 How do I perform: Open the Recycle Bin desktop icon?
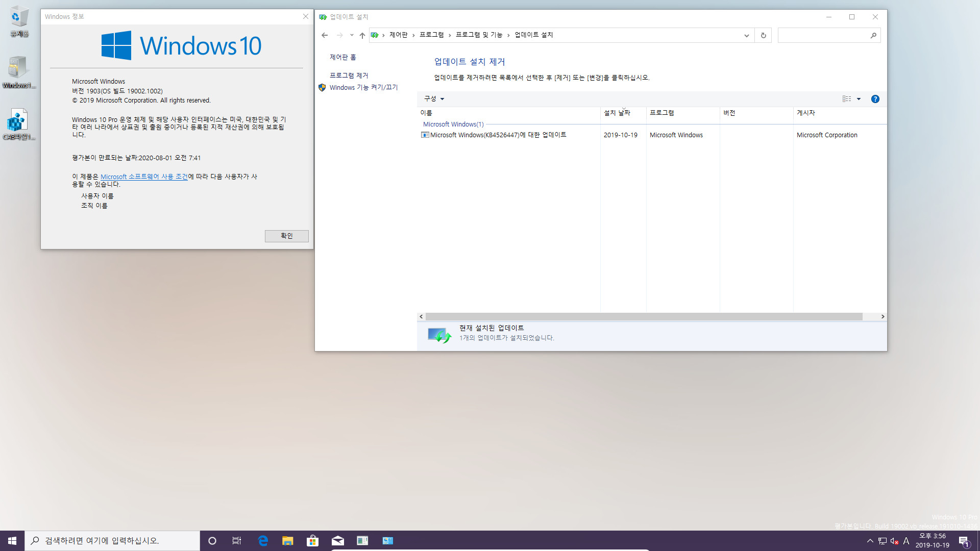pyautogui.click(x=19, y=21)
